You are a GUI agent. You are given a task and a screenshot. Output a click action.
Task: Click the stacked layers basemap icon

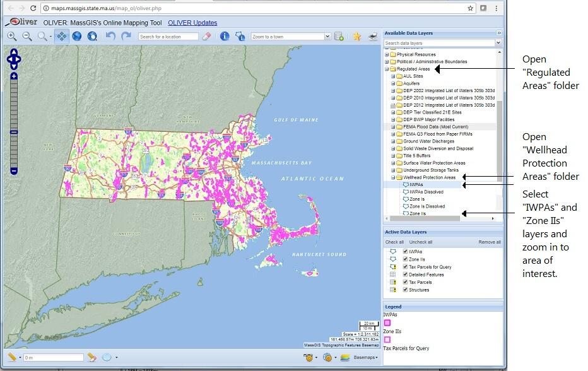click(x=345, y=358)
